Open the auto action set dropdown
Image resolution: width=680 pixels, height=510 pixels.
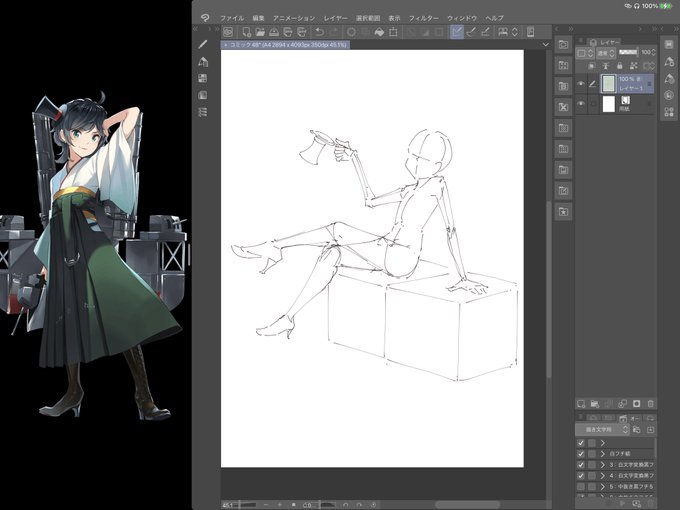(x=602, y=430)
